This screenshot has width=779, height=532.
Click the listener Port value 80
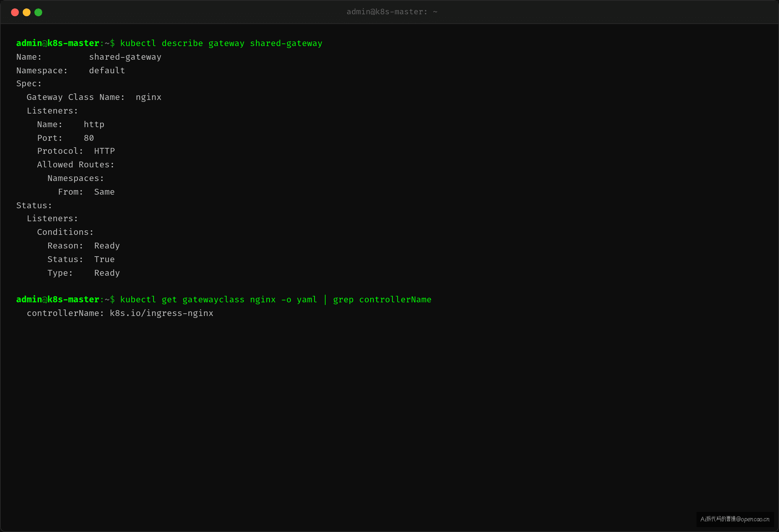89,138
